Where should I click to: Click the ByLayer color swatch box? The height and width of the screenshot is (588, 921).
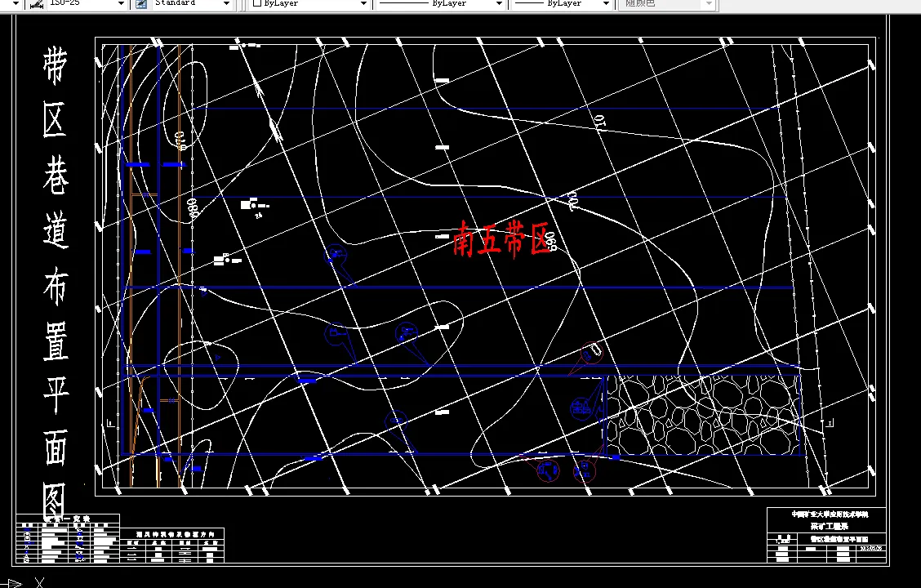coord(256,3)
